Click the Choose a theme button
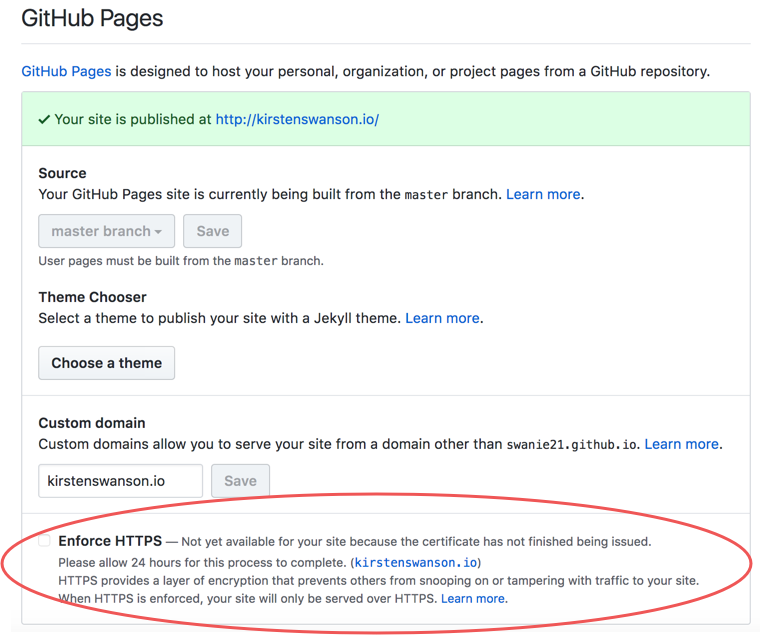Image resolution: width=760 pixels, height=635 pixels. click(x=106, y=363)
